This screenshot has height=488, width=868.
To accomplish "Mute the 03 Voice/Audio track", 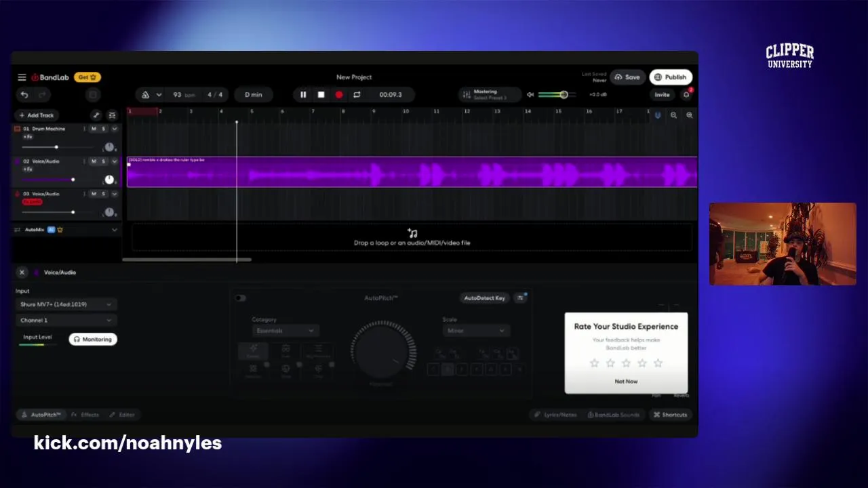I will [94, 194].
